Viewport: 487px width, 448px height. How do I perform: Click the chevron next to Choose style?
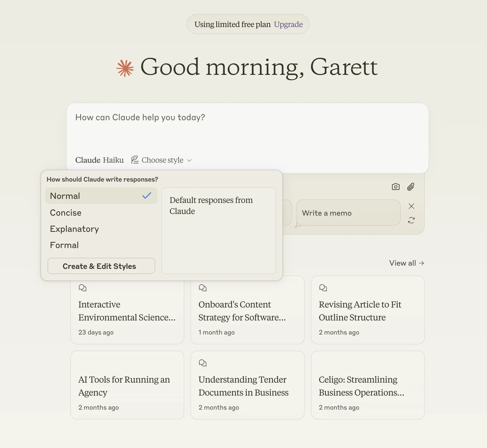(189, 160)
